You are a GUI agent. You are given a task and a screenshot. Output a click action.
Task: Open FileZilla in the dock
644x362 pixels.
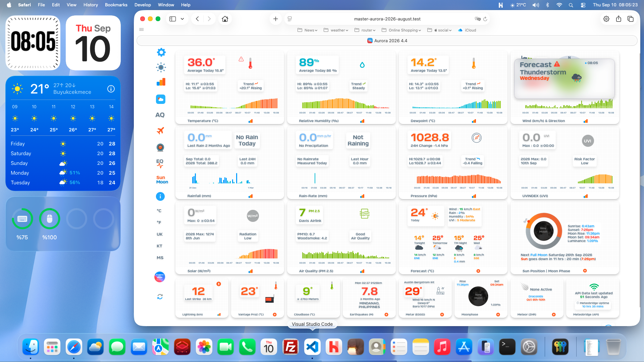[x=290, y=347]
